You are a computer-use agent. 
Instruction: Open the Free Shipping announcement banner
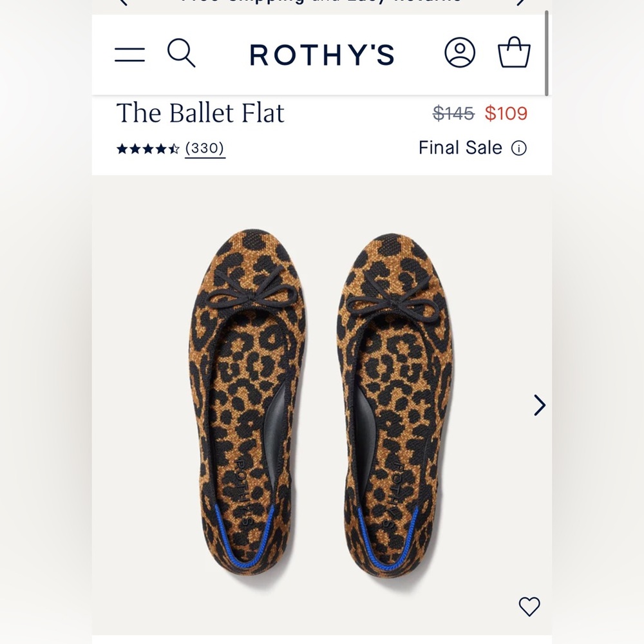322,3
